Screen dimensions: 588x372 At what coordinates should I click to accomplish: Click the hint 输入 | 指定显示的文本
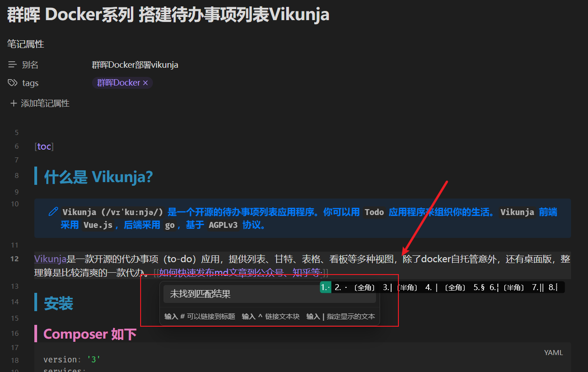coord(341,317)
